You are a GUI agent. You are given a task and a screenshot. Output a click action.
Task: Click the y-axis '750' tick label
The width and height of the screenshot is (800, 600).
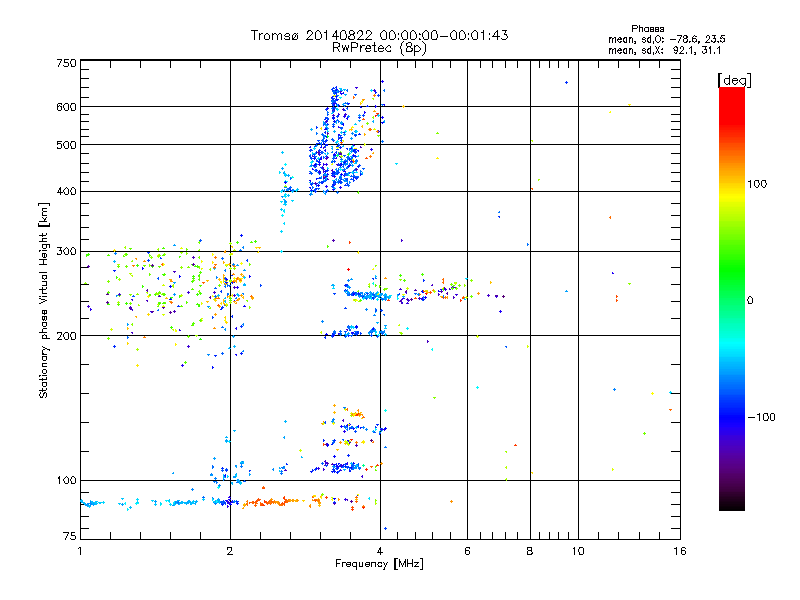coord(66,63)
